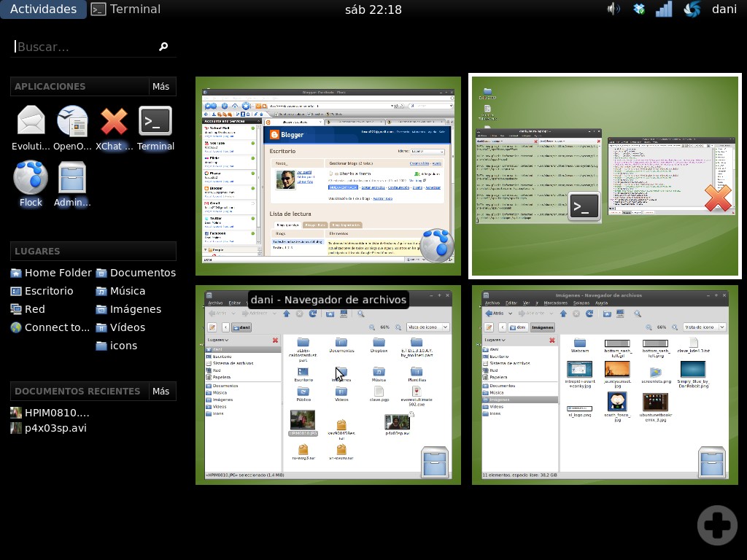
Task: Launch OpenOffice.org from Aplicaciones
Action: pos(72,120)
